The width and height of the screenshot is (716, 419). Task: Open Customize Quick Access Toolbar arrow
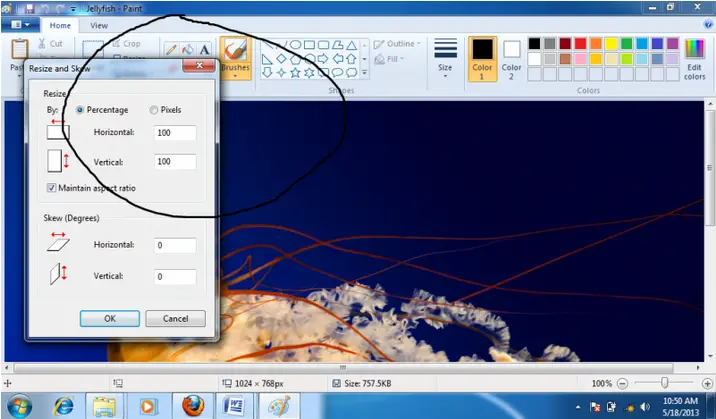click(73, 9)
